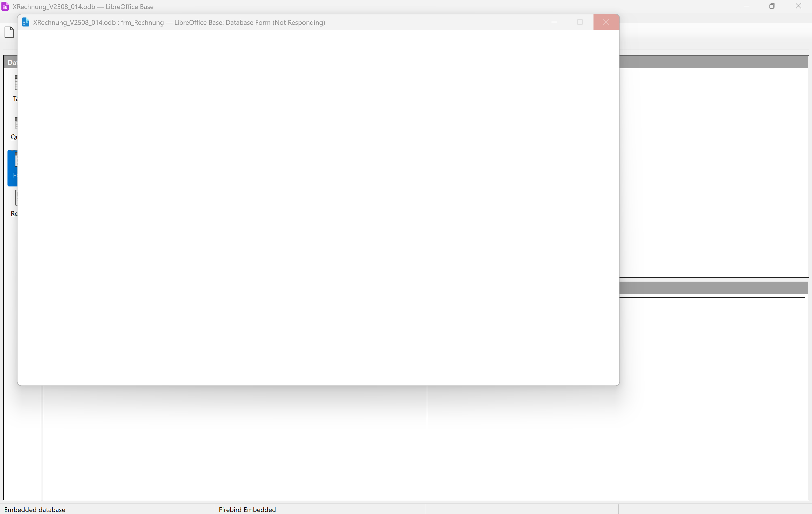Maximize the frm_Rechnung form window
This screenshot has height=514, width=812.
click(580, 22)
